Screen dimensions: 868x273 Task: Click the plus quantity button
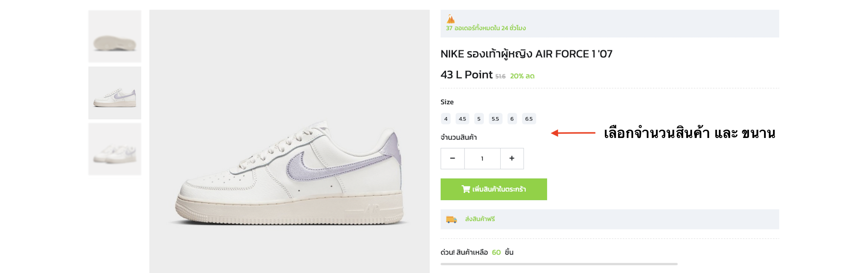tap(511, 158)
